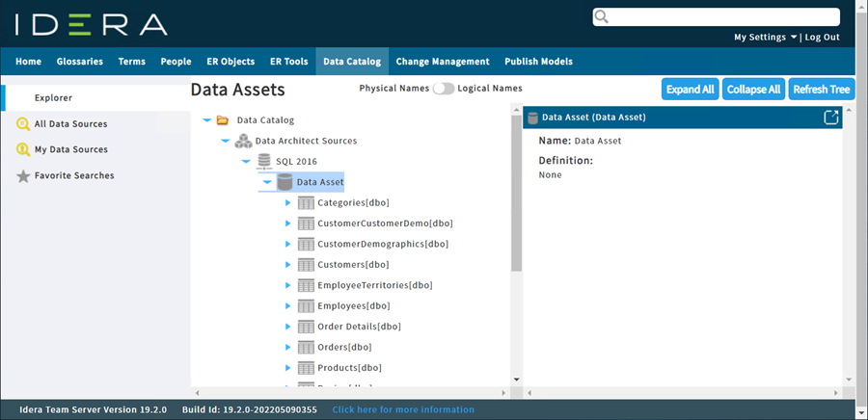The width and height of the screenshot is (868, 420).
Task: Open the My Settings dropdown
Action: (766, 38)
